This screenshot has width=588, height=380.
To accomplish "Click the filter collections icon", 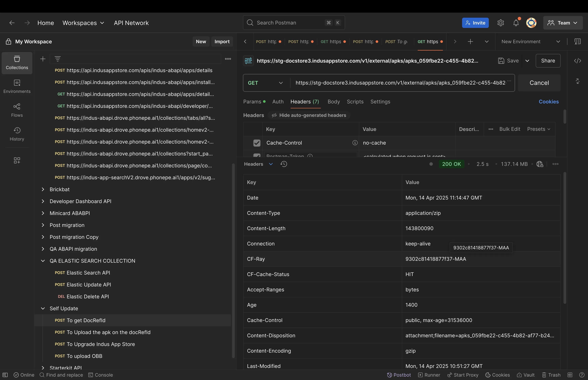I will click(58, 59).
